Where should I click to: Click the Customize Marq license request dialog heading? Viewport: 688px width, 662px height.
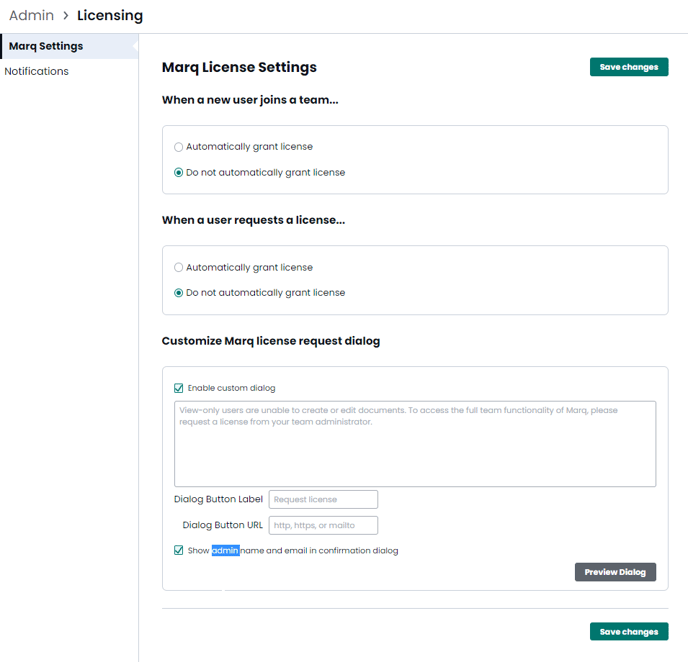[x=271, y=341]
